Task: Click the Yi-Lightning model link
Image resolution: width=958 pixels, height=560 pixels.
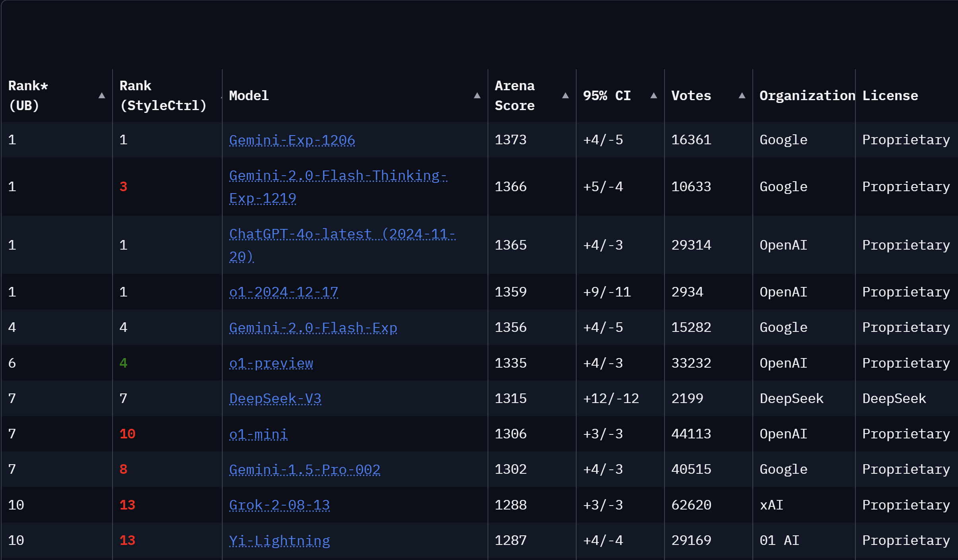Action: tap(280, 541)
